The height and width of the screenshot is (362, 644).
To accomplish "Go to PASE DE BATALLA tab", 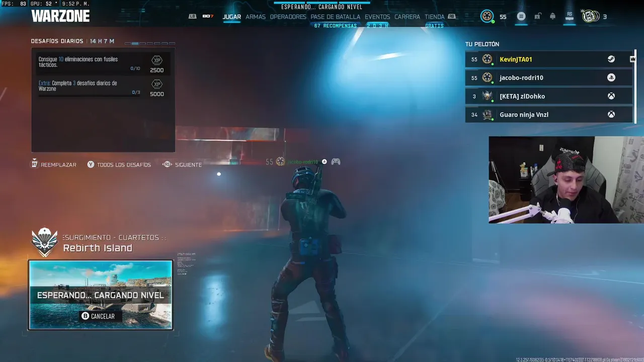I will pyautogui.click(x=335, y=17).
